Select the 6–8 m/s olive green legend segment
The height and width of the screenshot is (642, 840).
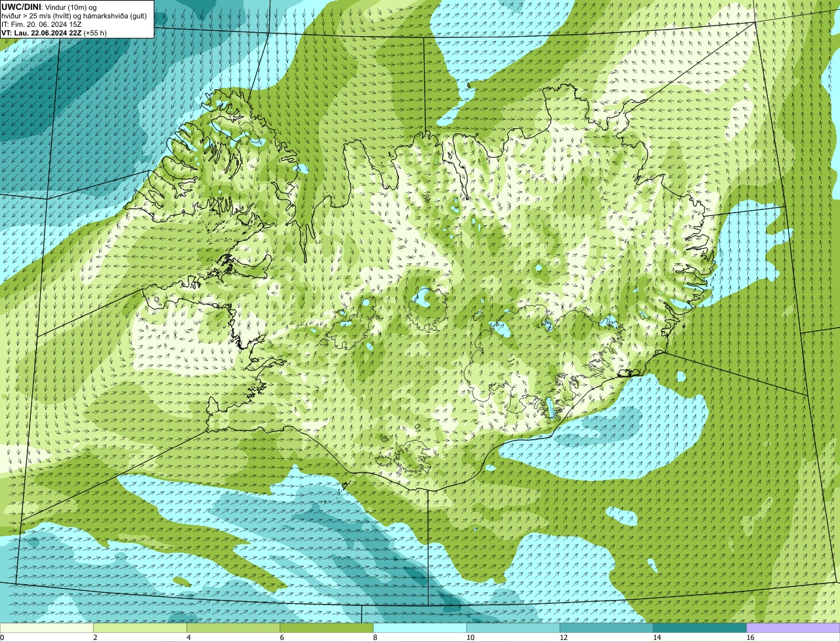coord(327,628)
